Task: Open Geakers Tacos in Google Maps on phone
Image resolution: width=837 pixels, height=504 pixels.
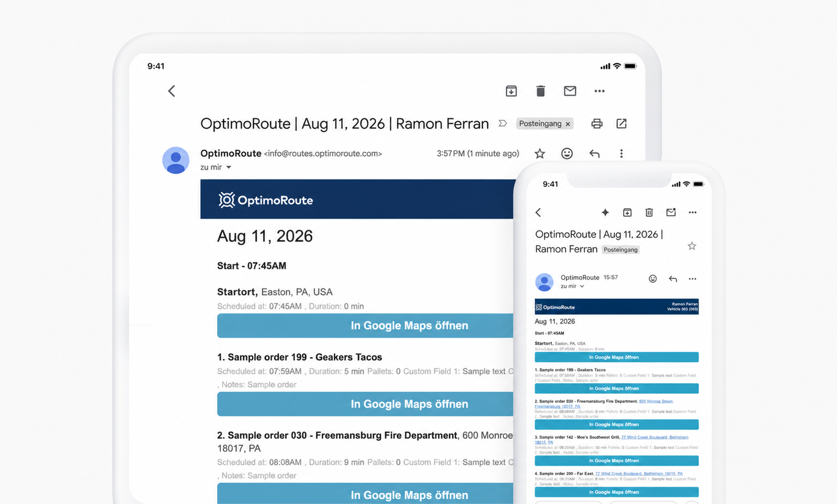Action: pos(617,388)
